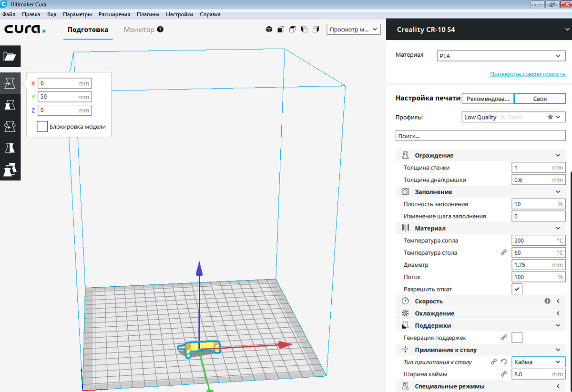Switch to the Монитор tab

(139, 30)
